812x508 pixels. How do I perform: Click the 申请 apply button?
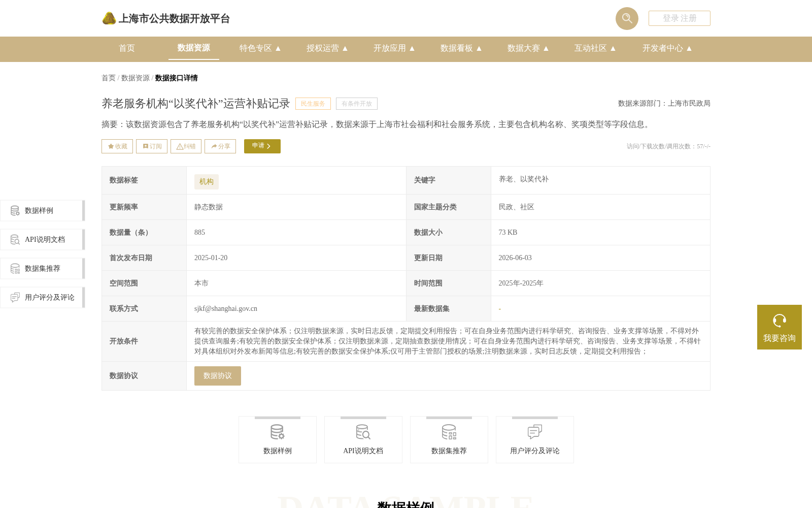262,146
